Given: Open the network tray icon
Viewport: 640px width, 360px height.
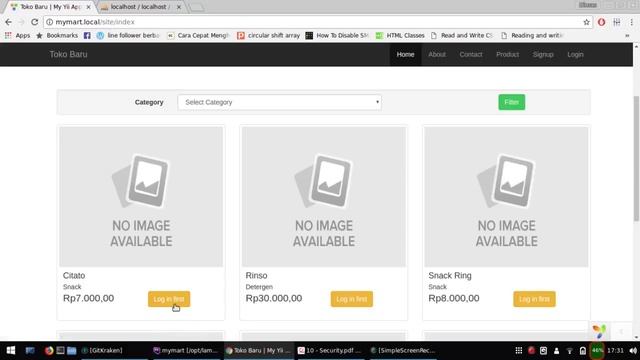Looking at the screenshot, I should tap(569, 351).
